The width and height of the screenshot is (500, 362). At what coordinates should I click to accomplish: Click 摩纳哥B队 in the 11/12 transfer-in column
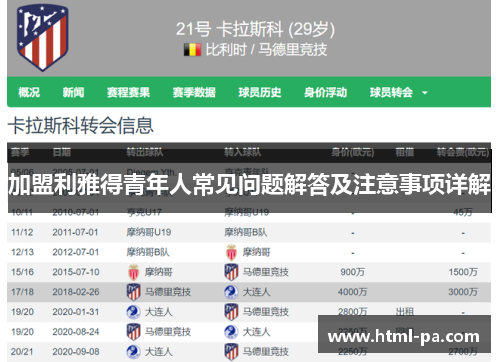click(x=246, y=232)
